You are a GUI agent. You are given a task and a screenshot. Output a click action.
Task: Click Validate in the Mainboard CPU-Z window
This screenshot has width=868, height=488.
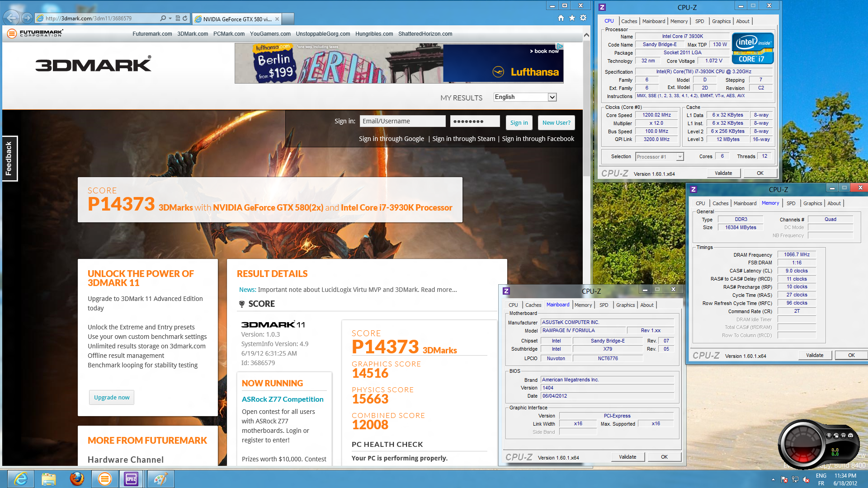click(627, 457)
